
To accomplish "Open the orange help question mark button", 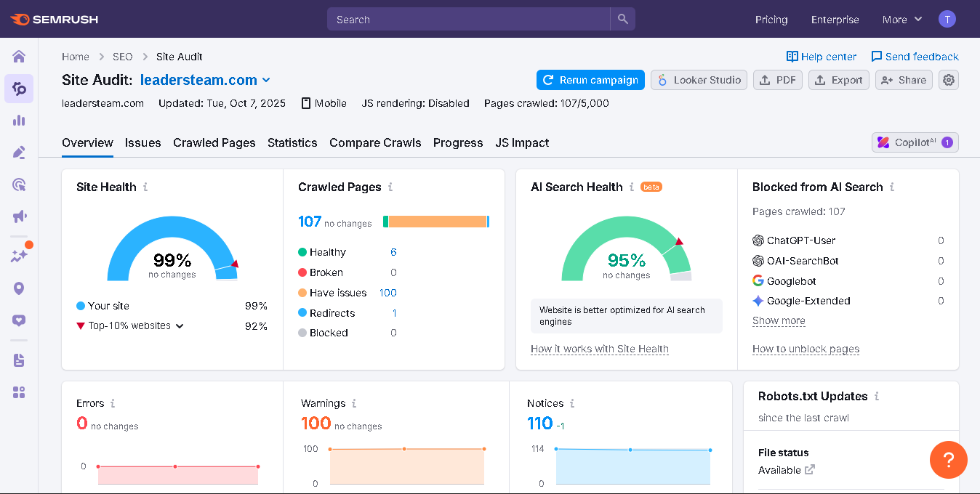I will coord(948,460).
